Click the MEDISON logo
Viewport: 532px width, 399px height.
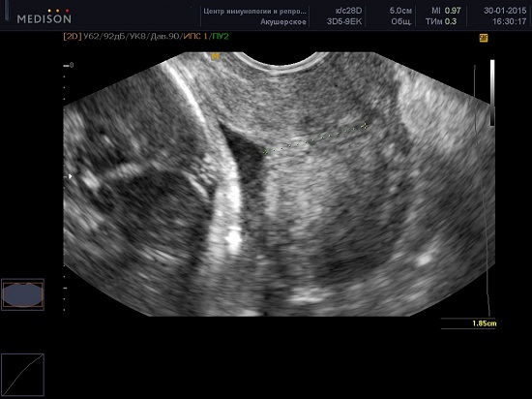click(x=44, y=16)
